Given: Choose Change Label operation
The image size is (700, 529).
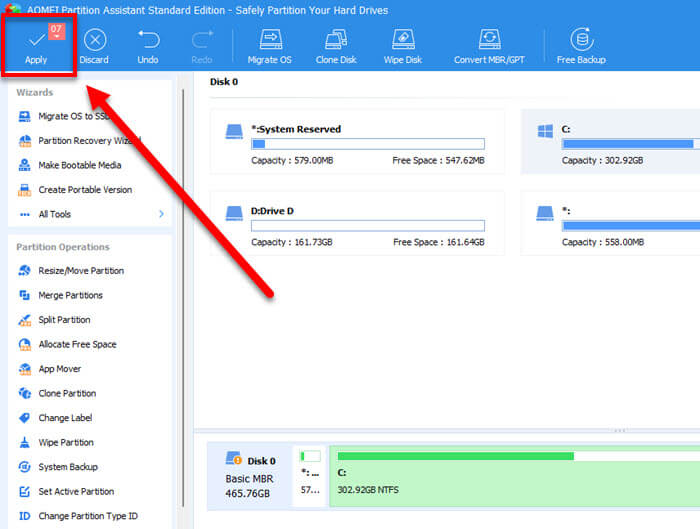Looking at the screenshot, I should coord(55,418).
